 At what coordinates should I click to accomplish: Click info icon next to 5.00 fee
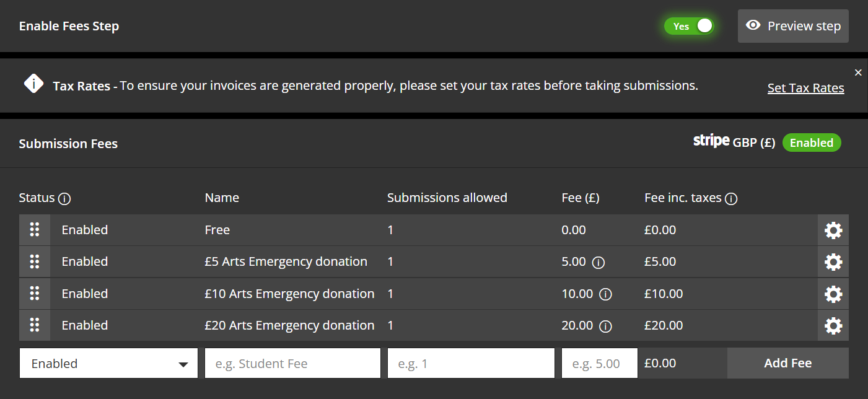(x=598, y=262)
